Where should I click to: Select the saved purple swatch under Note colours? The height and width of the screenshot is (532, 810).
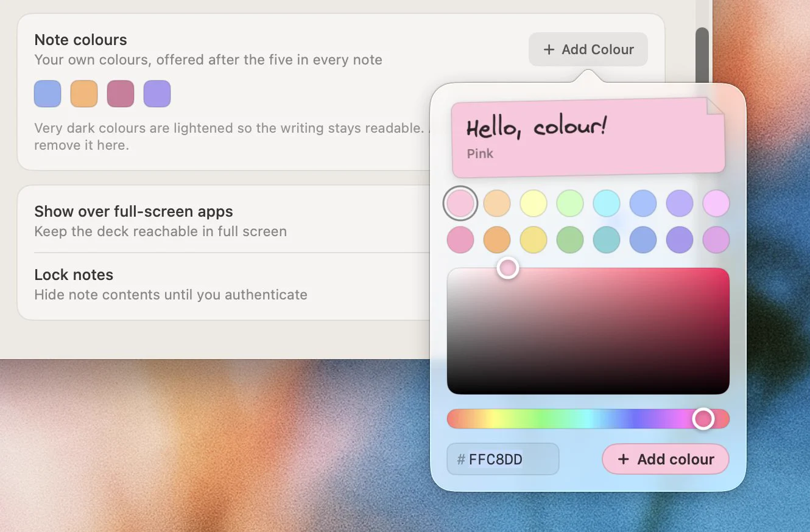[x=157, y=94]
